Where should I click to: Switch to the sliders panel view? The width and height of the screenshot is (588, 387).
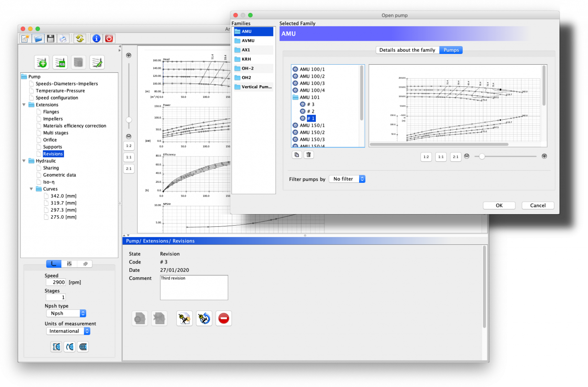coord(69,263)
